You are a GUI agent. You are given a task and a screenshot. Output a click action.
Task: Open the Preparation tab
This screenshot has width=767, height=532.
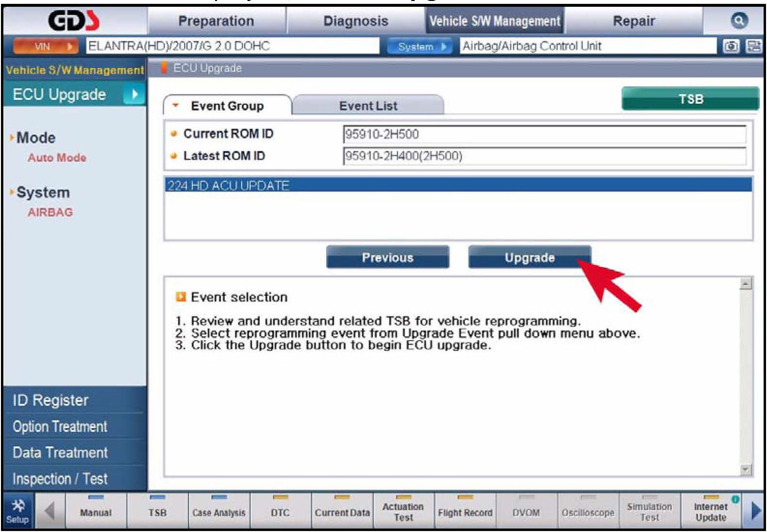(x=216, y=21)
